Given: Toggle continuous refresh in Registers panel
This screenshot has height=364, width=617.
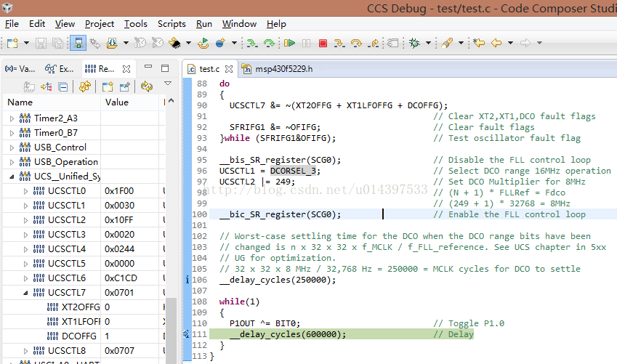Looking at the screenshot, I should coord(147,87).
